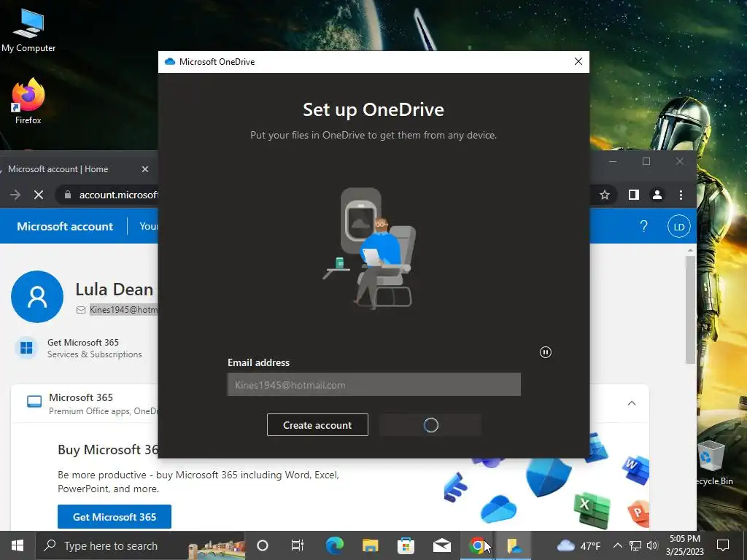Screen dimensions: 747x560
Task: Click the taskbar search box
Action: [141, 545]
